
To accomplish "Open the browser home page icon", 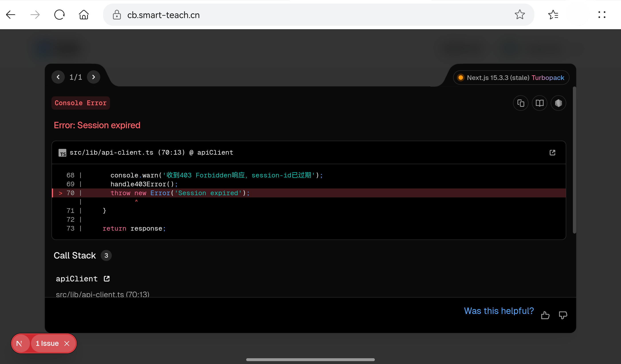I will coord(84,15).
